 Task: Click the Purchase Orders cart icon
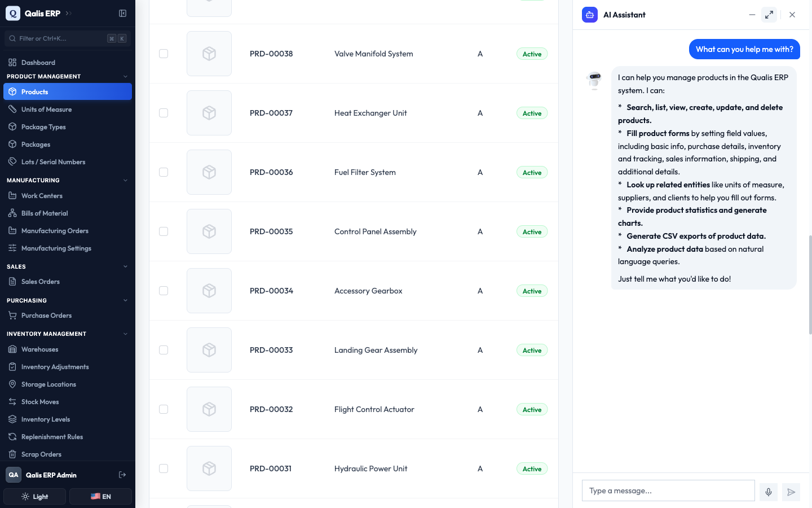(12, 316)
